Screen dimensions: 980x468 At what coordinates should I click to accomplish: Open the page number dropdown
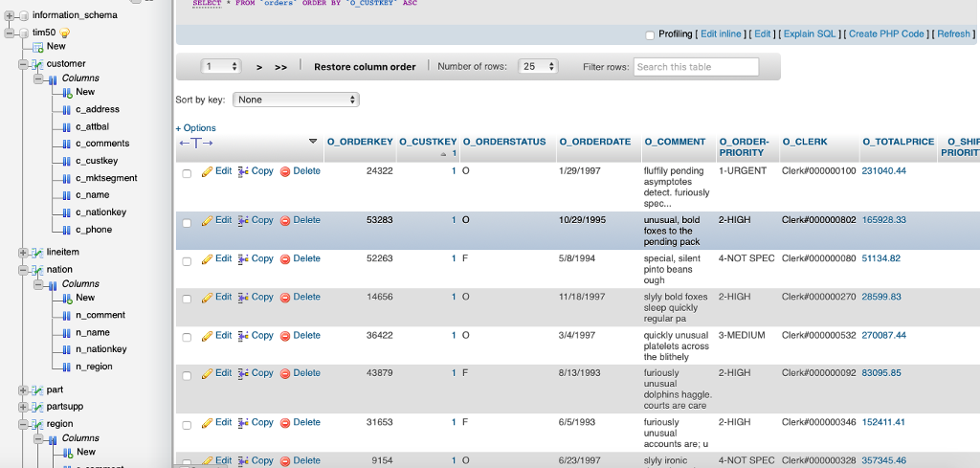(x=221, y=66)
